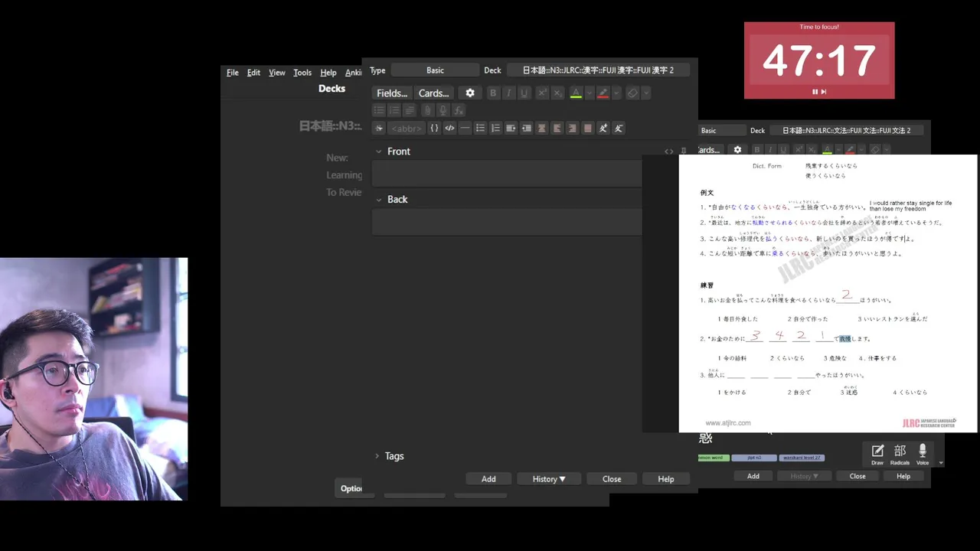Screen dimensions: 980x551
Task: Skip the focus timer forward
Action: pos(824,92)
